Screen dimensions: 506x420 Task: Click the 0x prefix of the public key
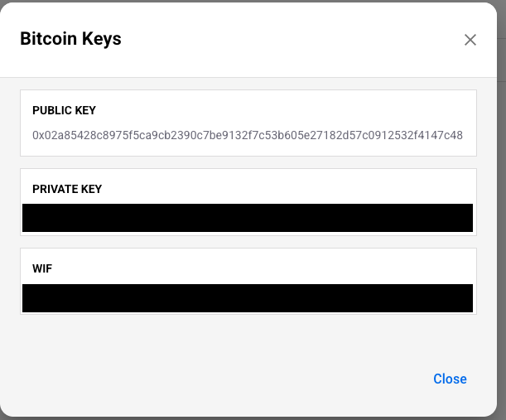[38, 135]
